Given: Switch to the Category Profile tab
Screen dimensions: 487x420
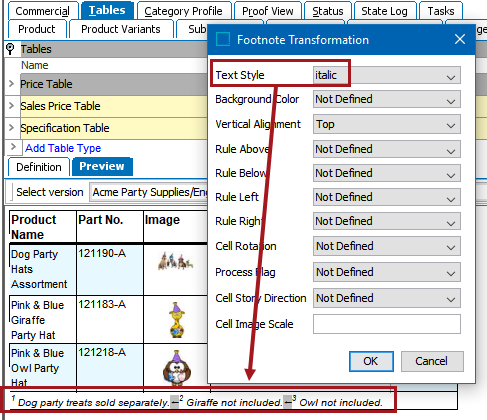Looking at the screenshot, I should point(183,11).
